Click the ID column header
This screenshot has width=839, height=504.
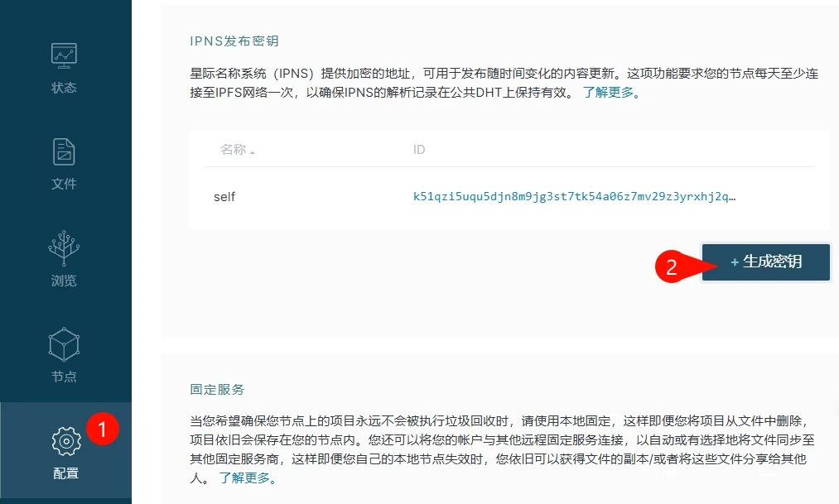click(x=419, y=150)
